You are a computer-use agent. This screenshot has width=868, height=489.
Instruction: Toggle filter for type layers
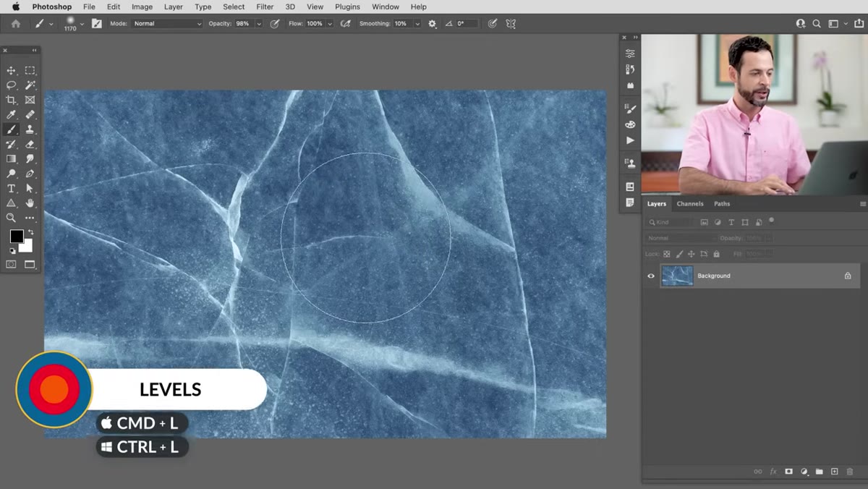point(731,223)
